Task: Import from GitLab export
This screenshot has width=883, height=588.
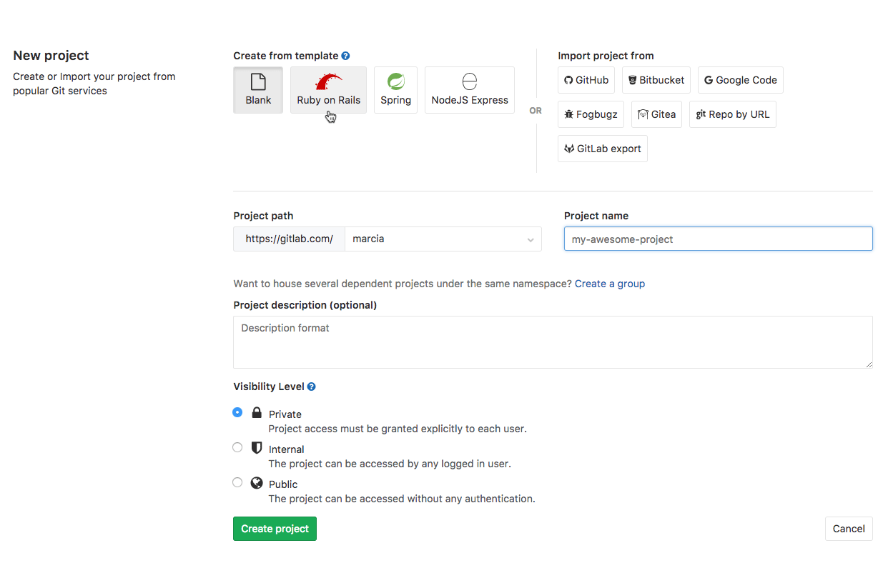Action: pyautogui.click(x=603, y=149)
